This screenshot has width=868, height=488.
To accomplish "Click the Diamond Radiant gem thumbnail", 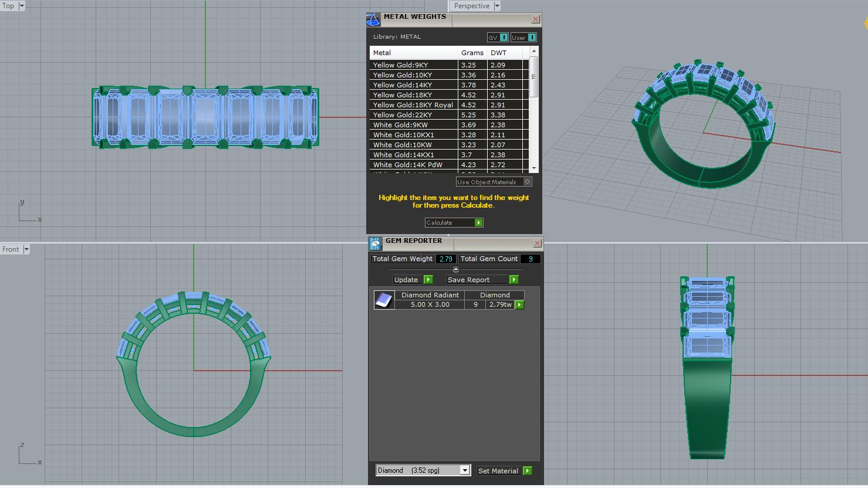I will (x=384, y=300).
